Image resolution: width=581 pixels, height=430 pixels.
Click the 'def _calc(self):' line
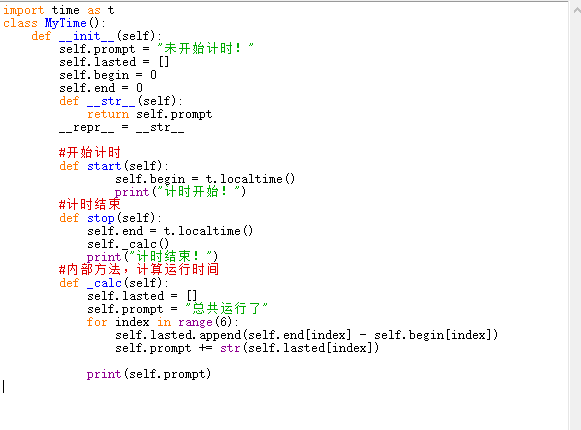[x=114, y=283]
